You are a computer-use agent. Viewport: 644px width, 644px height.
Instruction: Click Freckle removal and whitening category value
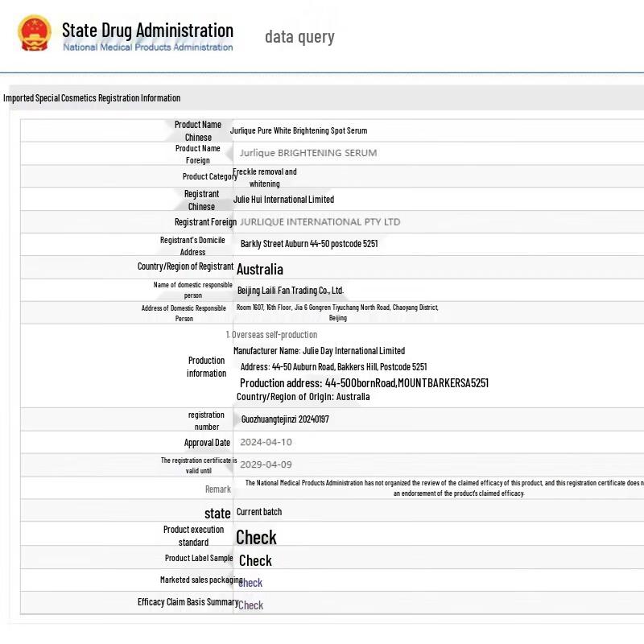tap(265, 177)
